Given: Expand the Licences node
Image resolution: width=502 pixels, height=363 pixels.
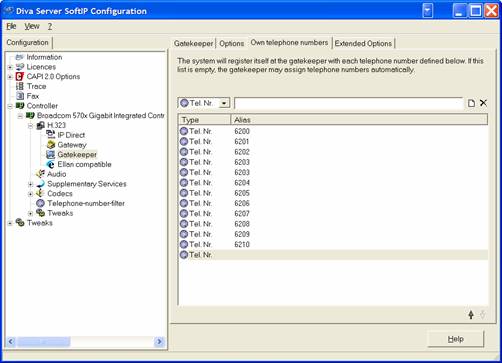Looking at the screenshot, I should tap(10, 67).
